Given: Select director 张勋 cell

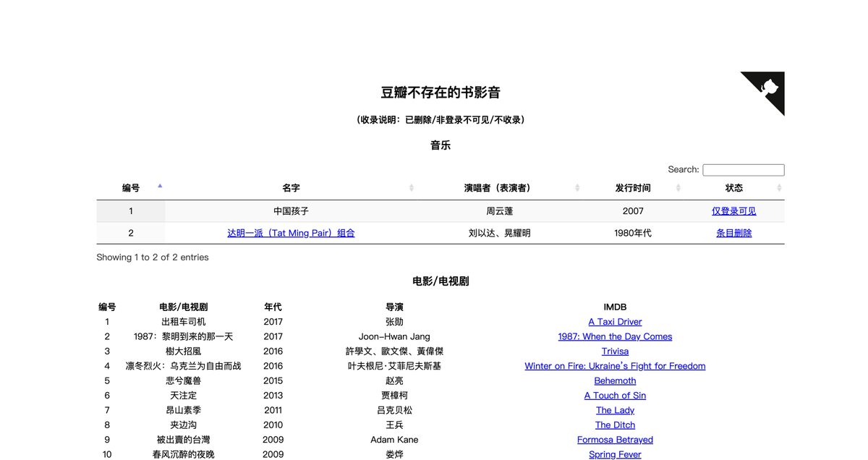Looking at the screenshot, I should 394,322.
